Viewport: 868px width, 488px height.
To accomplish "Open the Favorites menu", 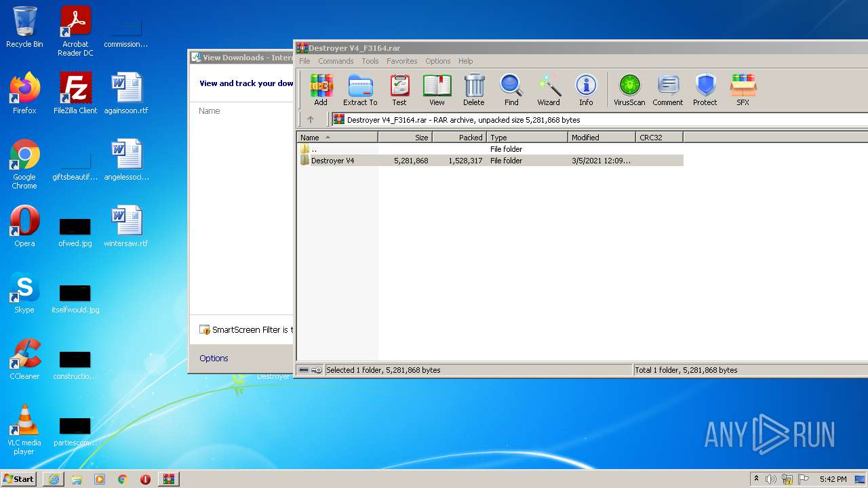I will 402,61.
